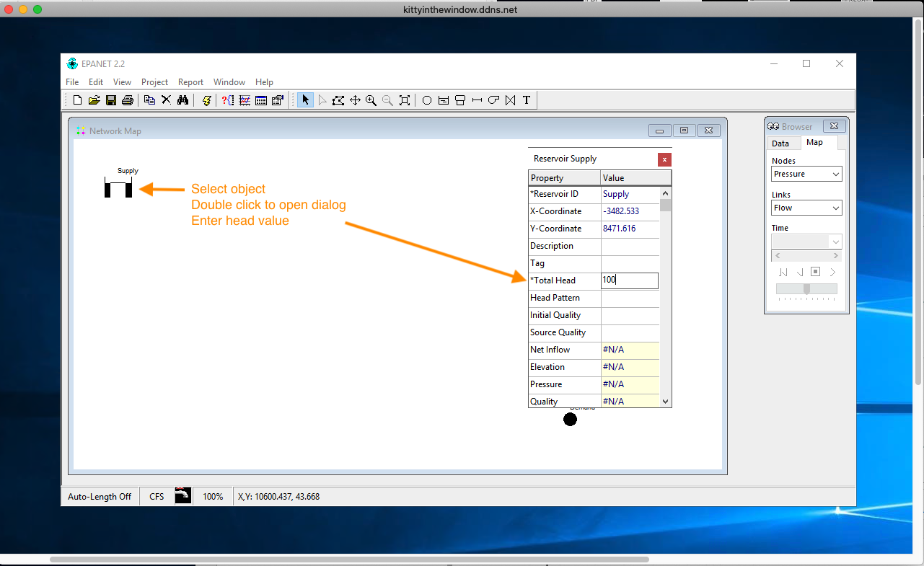
Task: Click the Head Pattern value cell
Action: coord(630,298)
